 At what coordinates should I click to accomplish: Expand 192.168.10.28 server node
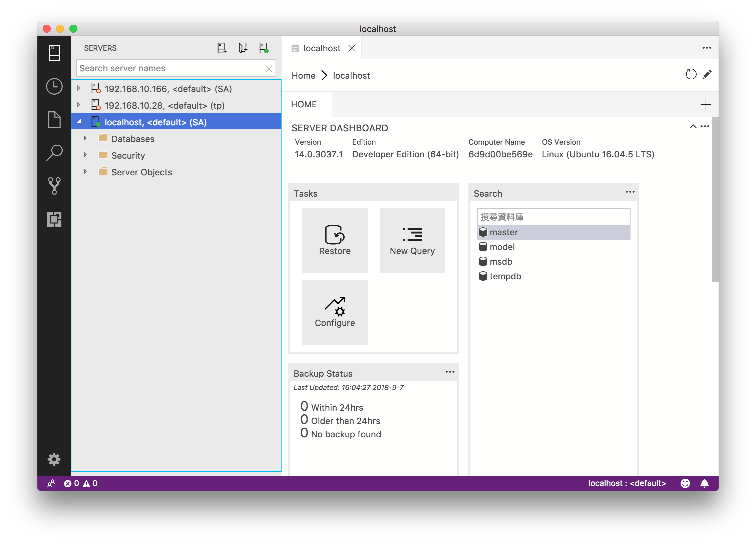coord(79,105)
